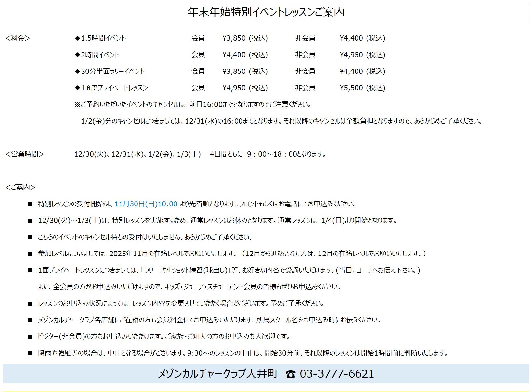This screenshot has width=532, height=392.
Task: Click the diamond bullet before 30分半面ラリーイベント
Action: coord(77,71)
